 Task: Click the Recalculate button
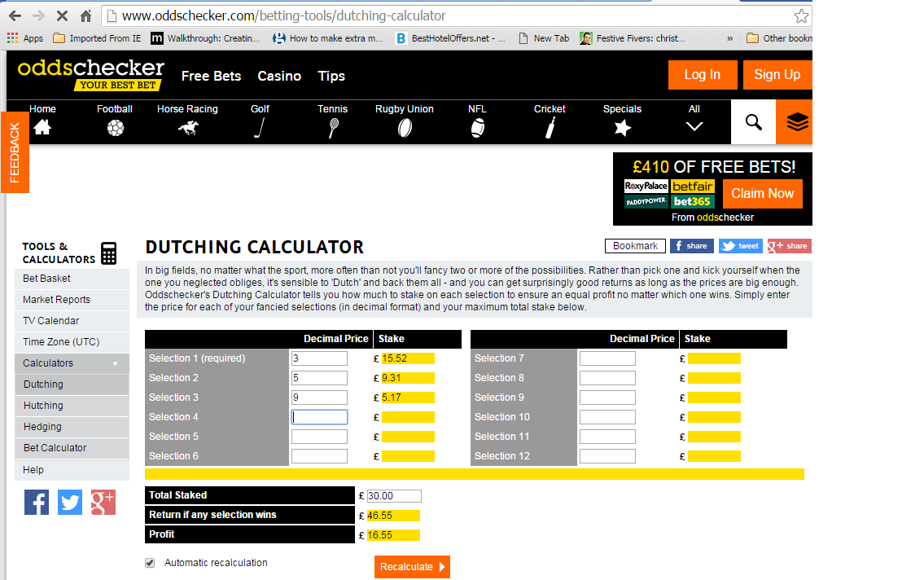(412, 567)
